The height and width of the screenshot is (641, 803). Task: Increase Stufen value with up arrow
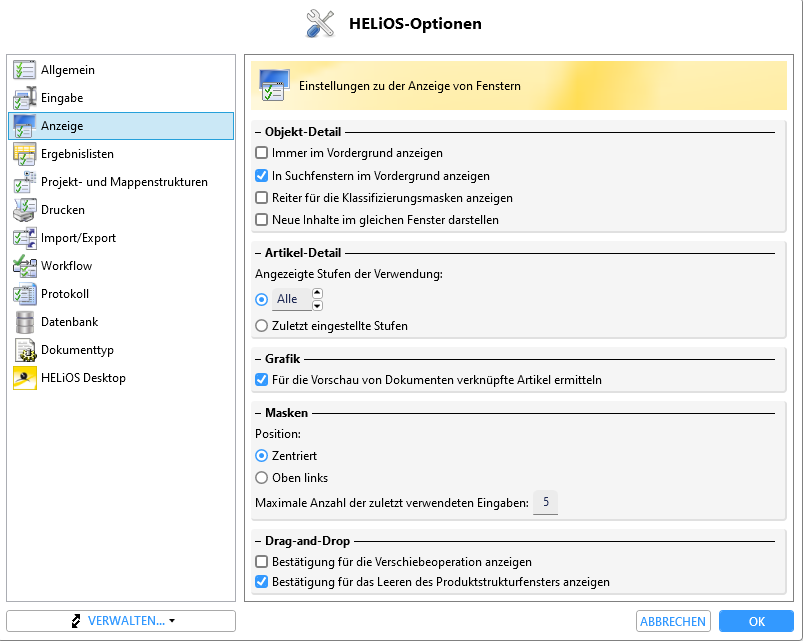click(318, 293)
